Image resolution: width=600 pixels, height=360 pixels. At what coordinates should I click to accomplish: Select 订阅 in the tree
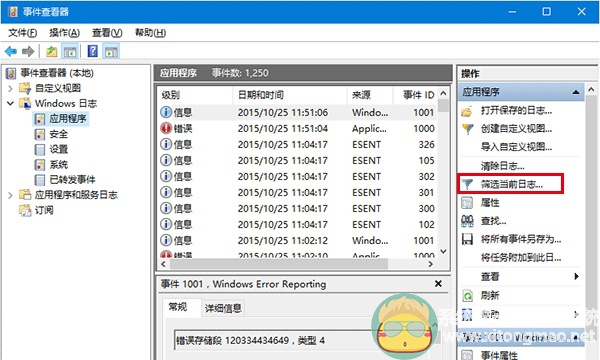point(44,210)
